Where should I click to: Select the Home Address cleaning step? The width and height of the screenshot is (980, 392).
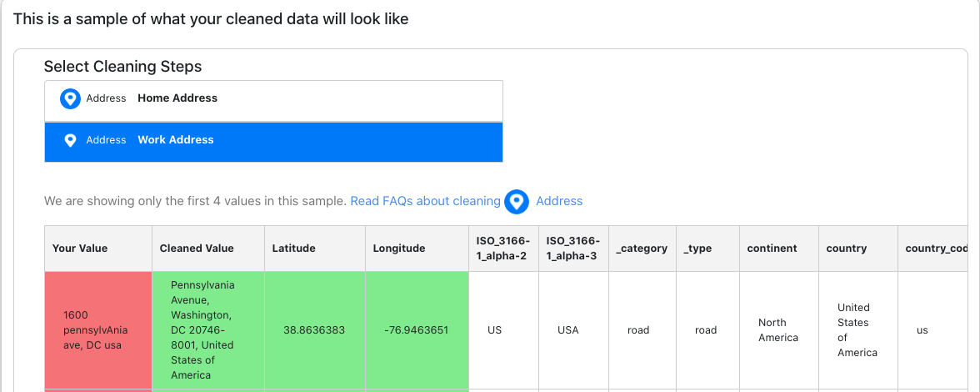273,101
